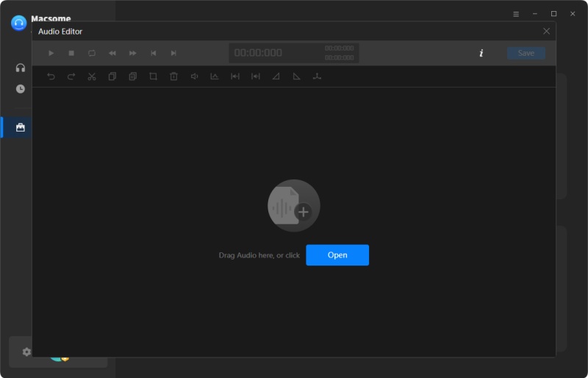Start playback with the Play button
The height and width of the screenshot is (378, 588).
point(51,53)
